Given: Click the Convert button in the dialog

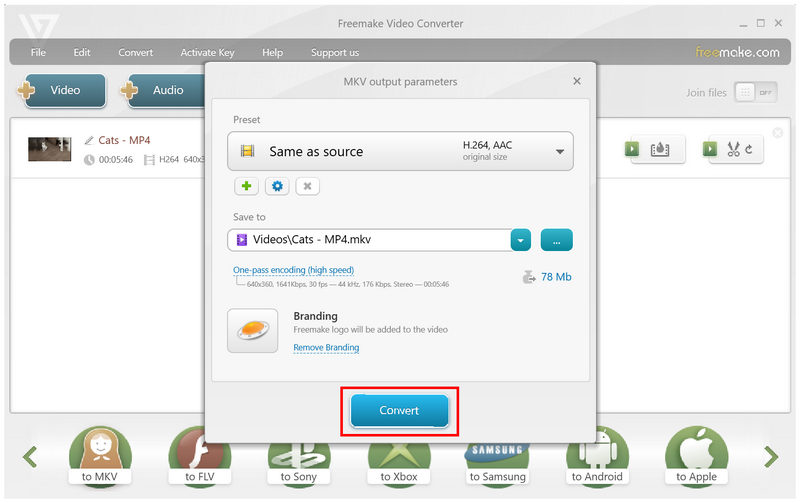Looking at the screenshot, I should (399, 411).
